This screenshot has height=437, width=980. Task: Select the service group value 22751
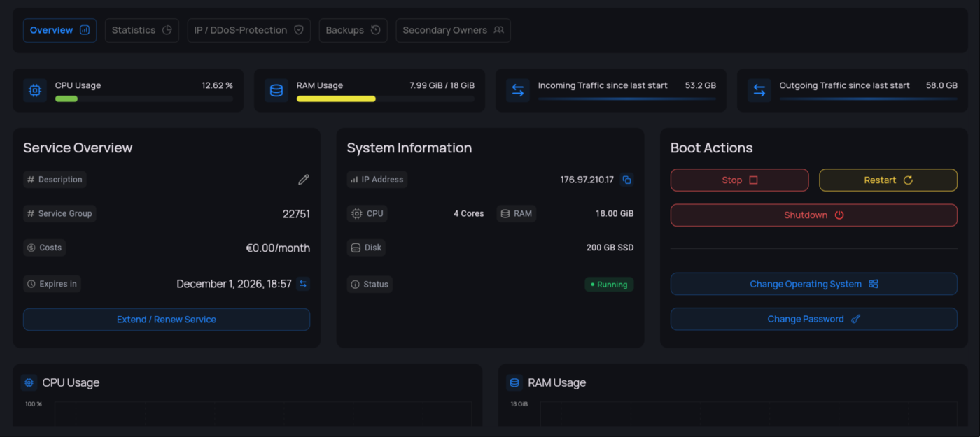[x=296, y=214]
